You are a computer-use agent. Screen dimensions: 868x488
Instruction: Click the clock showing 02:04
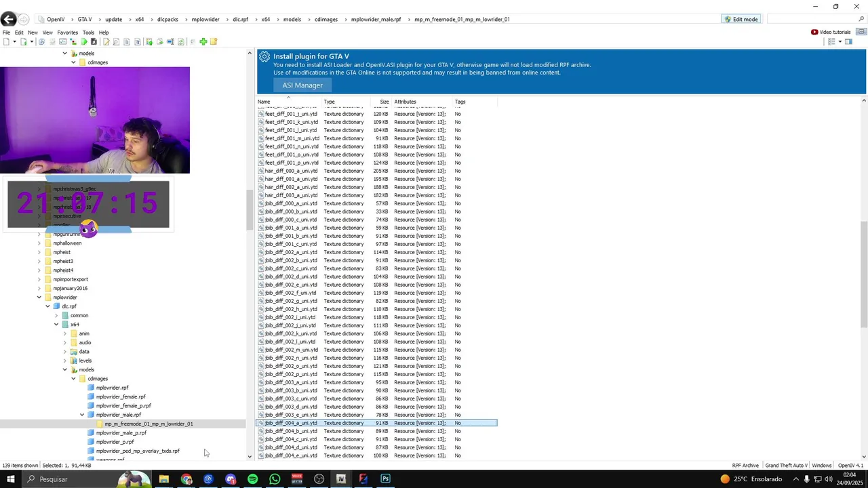[x=849, y=475]
